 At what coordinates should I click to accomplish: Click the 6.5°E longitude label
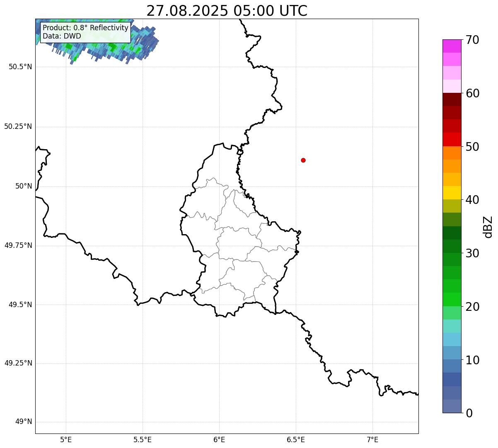pos(296,439)
